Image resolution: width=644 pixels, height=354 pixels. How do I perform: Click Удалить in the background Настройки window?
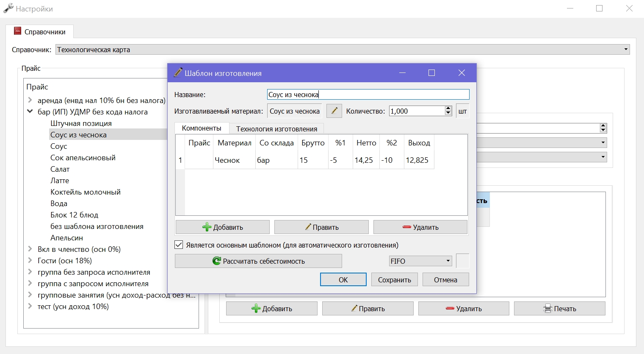(464, 309)
